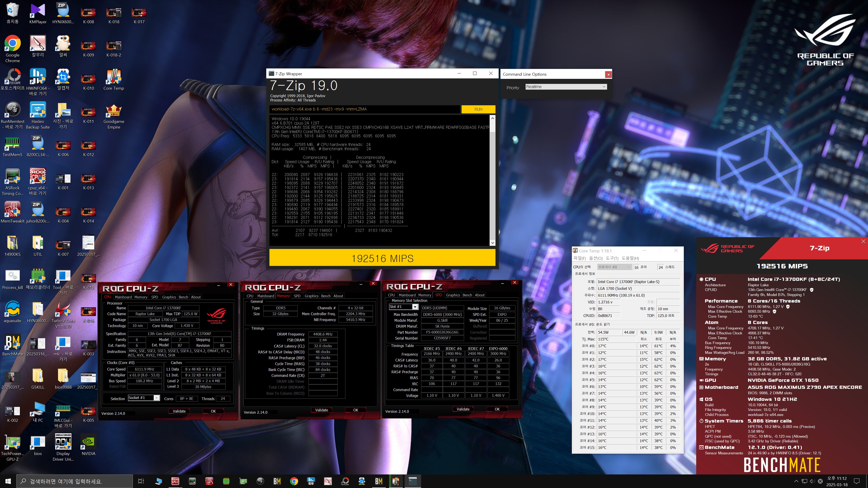Open the GSKILL folder icon
Image resolution: width=868 pixels, height=488 pixels.
coord(38,379)
